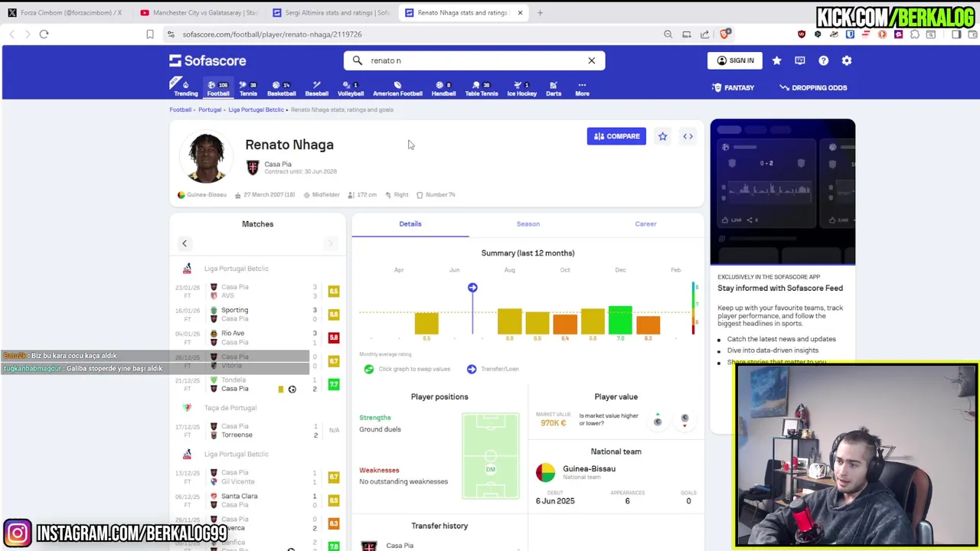The height and width of the screenshot is (551, 980).
Task: Open the DuckDuckGo extension icon
Action: pyautogui.click(x=882, y=34)
